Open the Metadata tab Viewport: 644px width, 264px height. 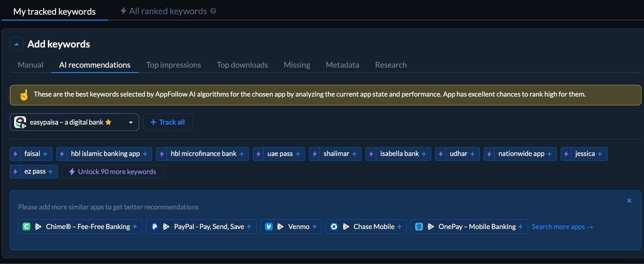pyautogui.click(x=342, y=65)
